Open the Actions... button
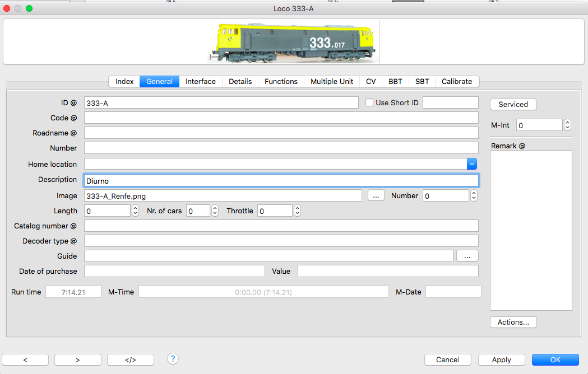 (513, 322)
